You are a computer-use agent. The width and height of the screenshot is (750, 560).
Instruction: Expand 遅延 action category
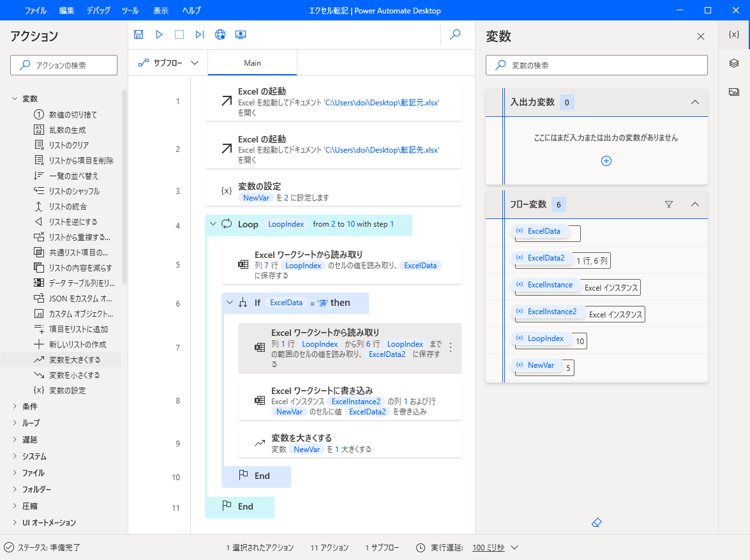click(14, 439)
